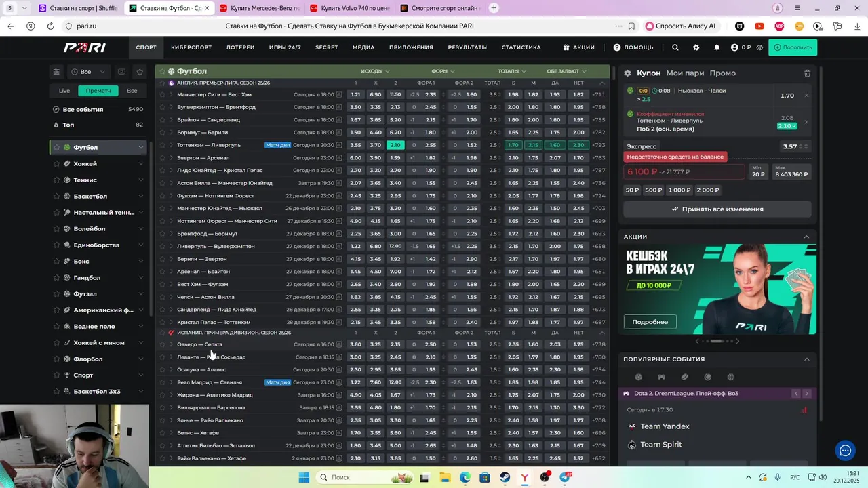Collapse the Акции panel
The height and width of the screenshot is (488, 868).
(806, 237)
